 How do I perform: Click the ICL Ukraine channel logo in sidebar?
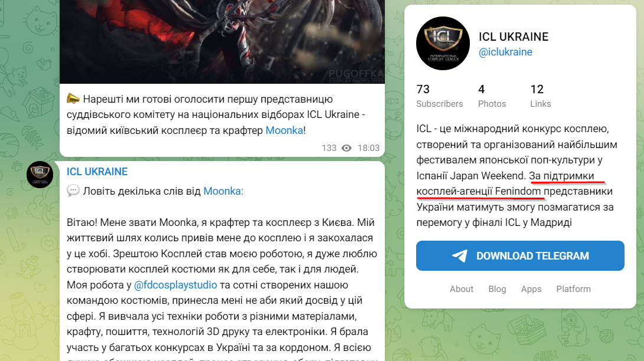point(443,44)
